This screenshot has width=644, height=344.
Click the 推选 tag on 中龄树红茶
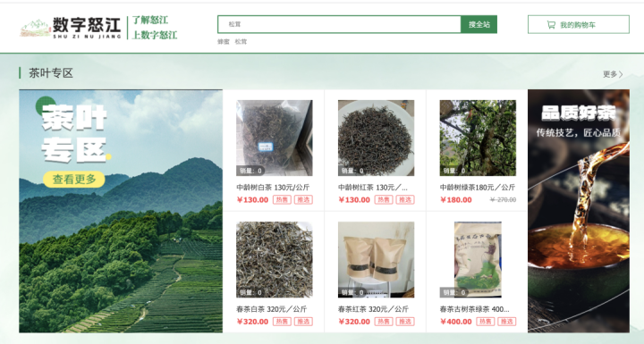(405, 200)
